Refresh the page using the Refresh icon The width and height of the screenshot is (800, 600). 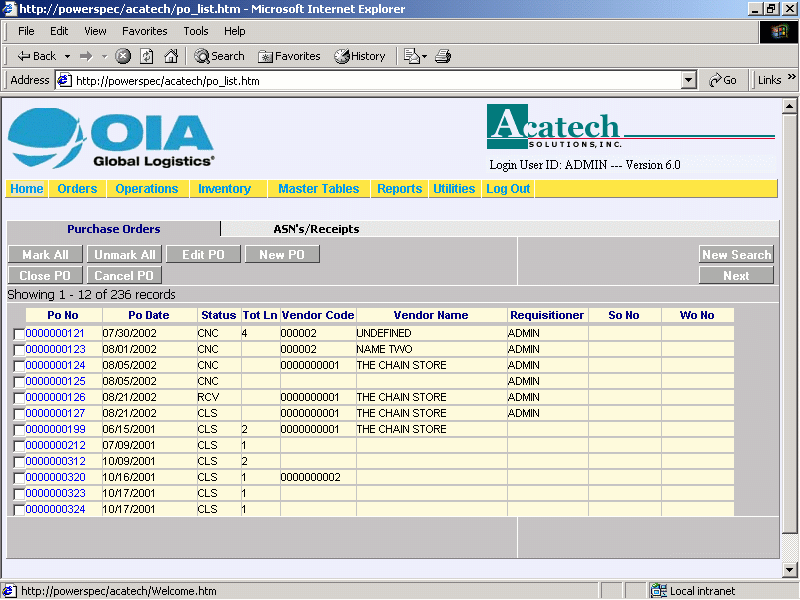click(x=147, y=56)
